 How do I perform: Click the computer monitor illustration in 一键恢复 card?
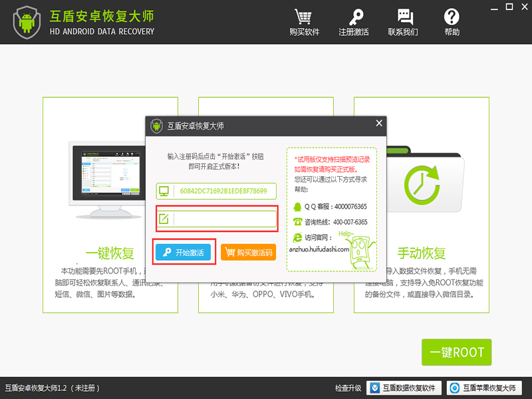point(107,180)
